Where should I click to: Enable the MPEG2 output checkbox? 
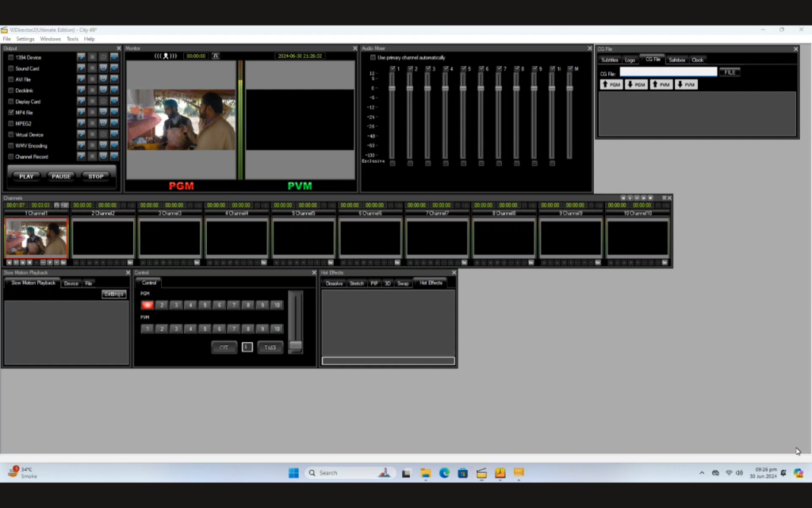13,124
